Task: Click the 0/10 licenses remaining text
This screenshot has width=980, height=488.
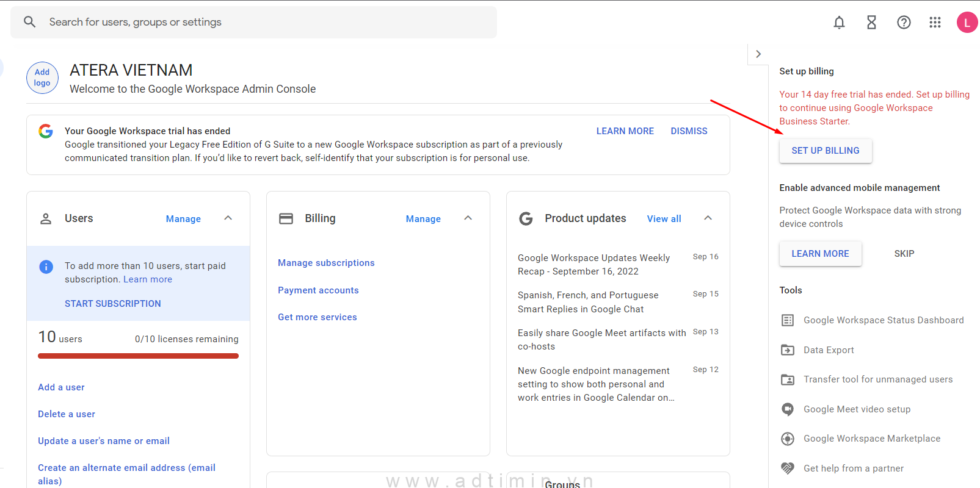Action: pyautogui.click(x=187, y=339)
